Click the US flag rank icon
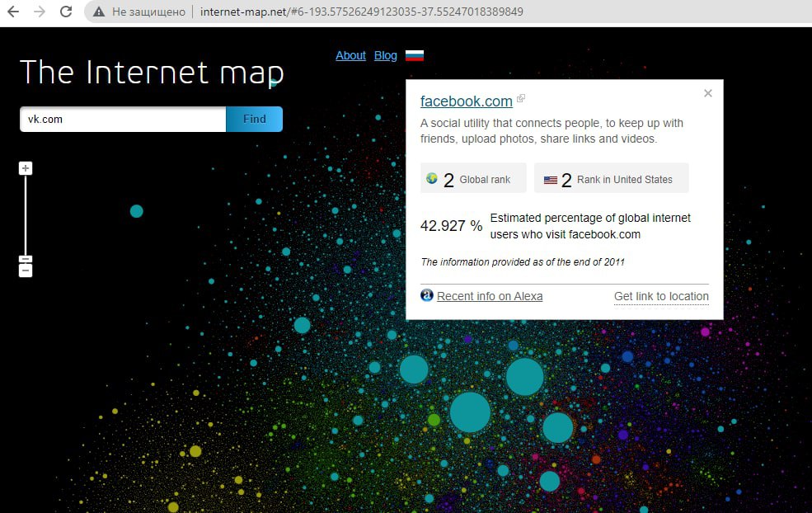812x513 pixels. tap(551, 180)
